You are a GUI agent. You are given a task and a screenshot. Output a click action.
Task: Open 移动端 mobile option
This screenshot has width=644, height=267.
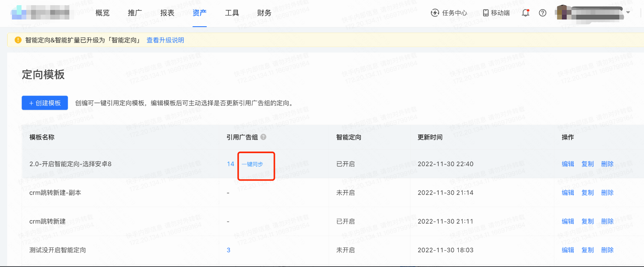coord(496,13)
